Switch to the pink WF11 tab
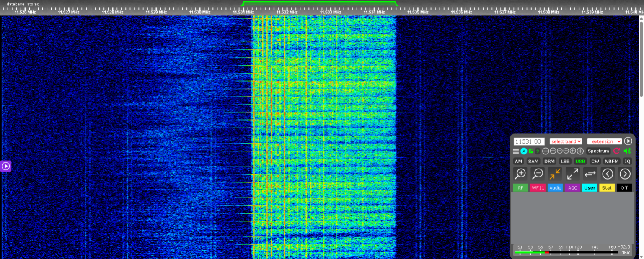 [538, 188]
